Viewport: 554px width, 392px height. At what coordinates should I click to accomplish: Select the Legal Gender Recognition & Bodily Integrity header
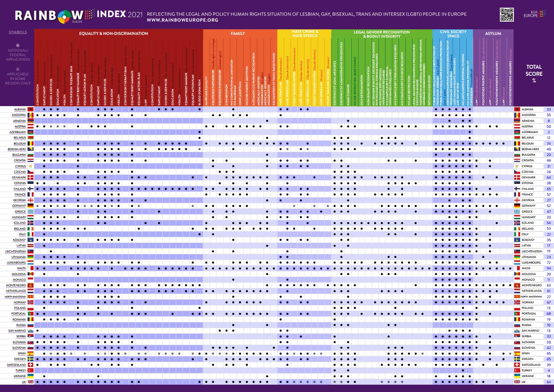coord(382,34)
